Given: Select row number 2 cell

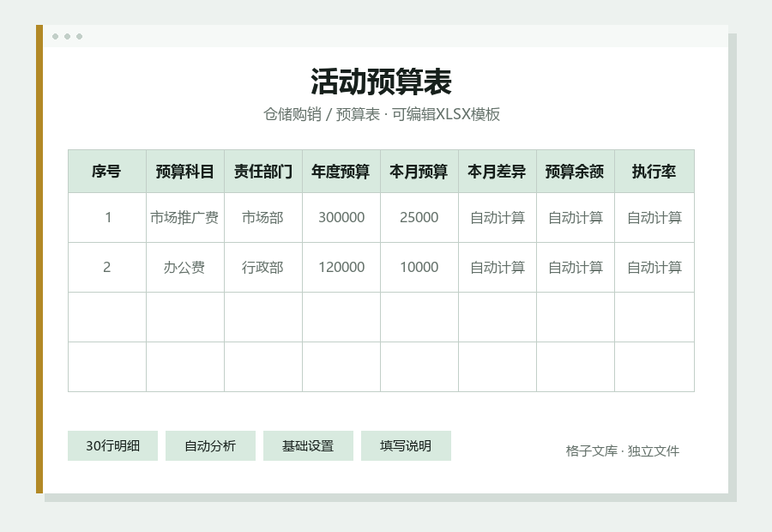Looking at the screenshot, I should pos(107,268).
